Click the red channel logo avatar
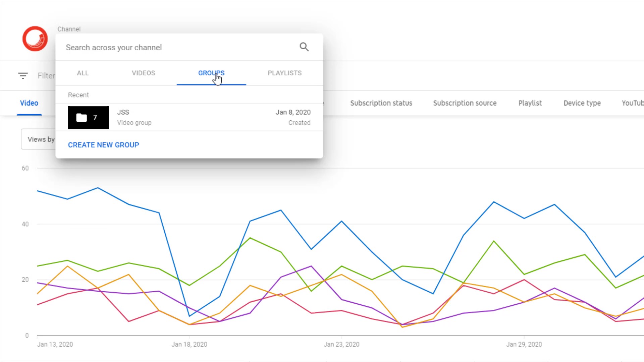 pyautogui.click(x=35, y=39)
